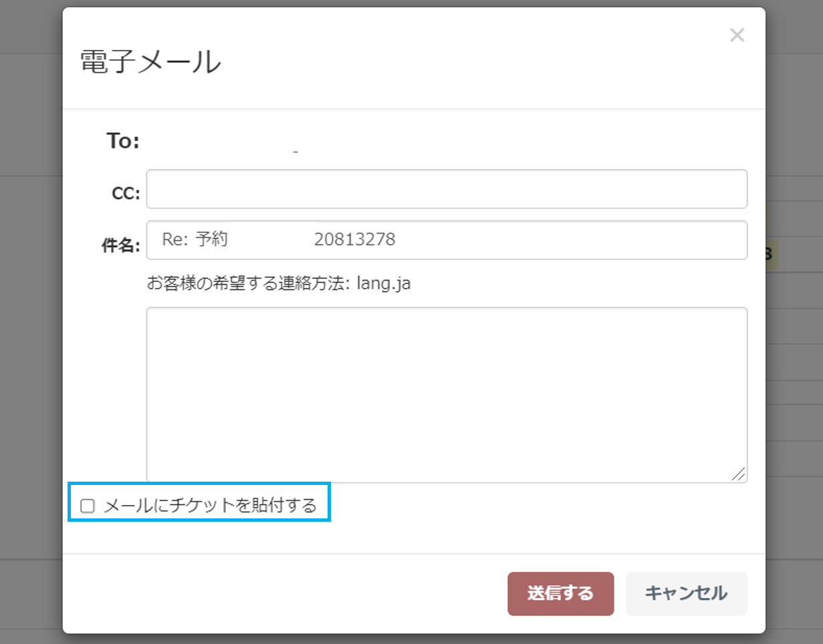Click the CC: label
The width and height of the screenshot is (823, 644).
(x=126, y=194)
